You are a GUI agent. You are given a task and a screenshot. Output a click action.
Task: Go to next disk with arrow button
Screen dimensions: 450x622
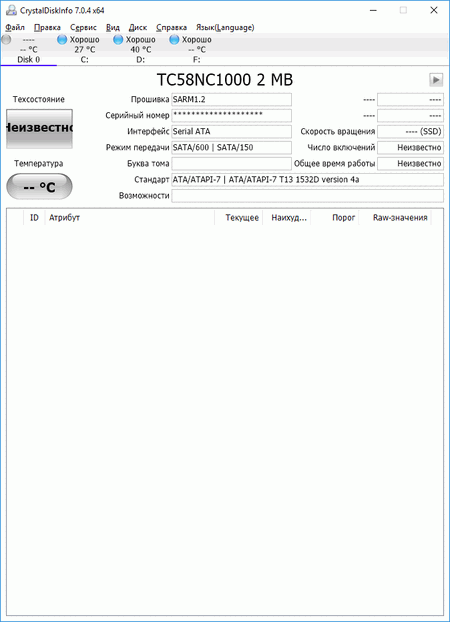point(436,80)
